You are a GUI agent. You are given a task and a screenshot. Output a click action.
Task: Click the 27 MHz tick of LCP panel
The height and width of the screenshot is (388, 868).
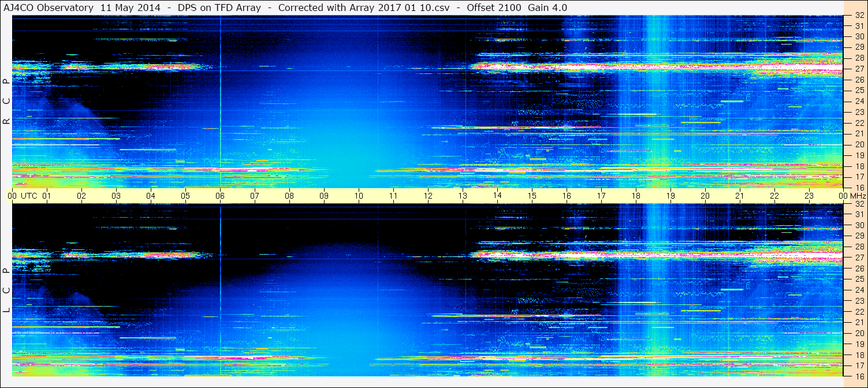click(x=859, y=258)
